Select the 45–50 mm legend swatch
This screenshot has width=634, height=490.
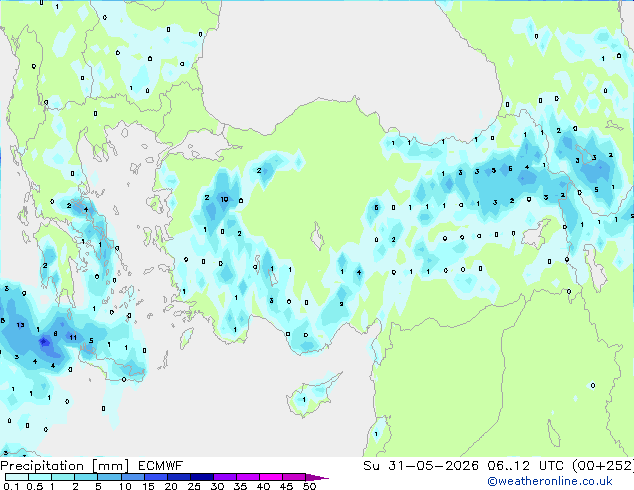click(x=294, y=477)
